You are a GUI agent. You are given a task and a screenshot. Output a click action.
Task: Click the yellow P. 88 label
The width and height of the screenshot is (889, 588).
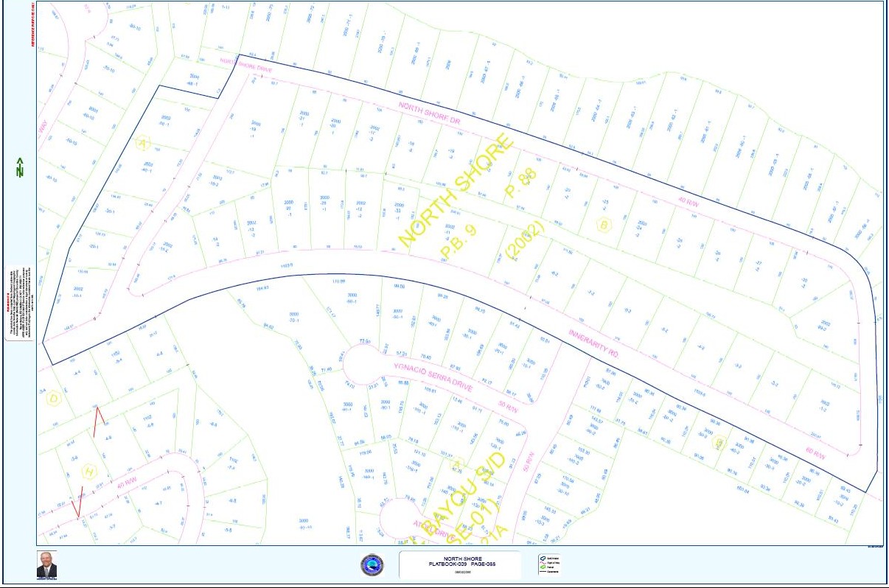point(521,183)
